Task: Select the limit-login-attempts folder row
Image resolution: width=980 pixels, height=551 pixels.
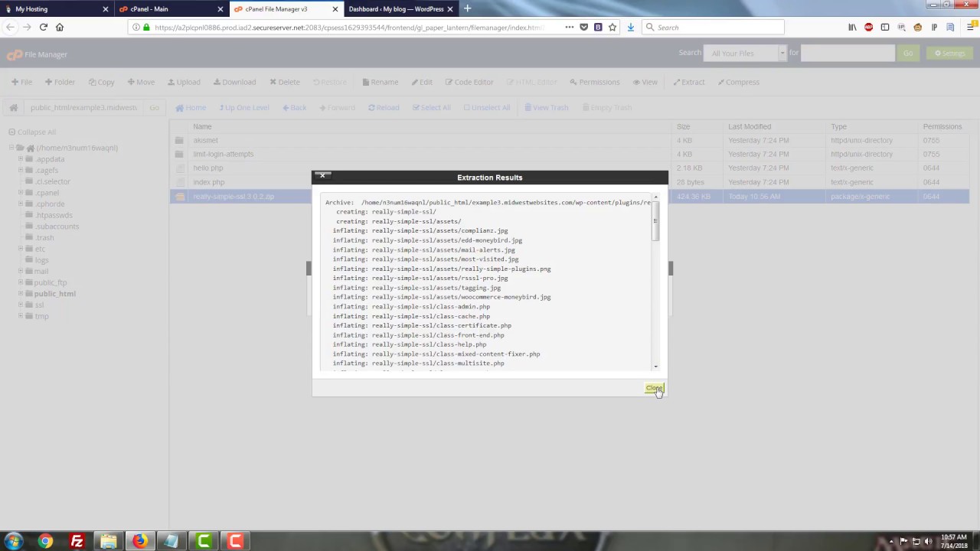Action: coord(570,154)
